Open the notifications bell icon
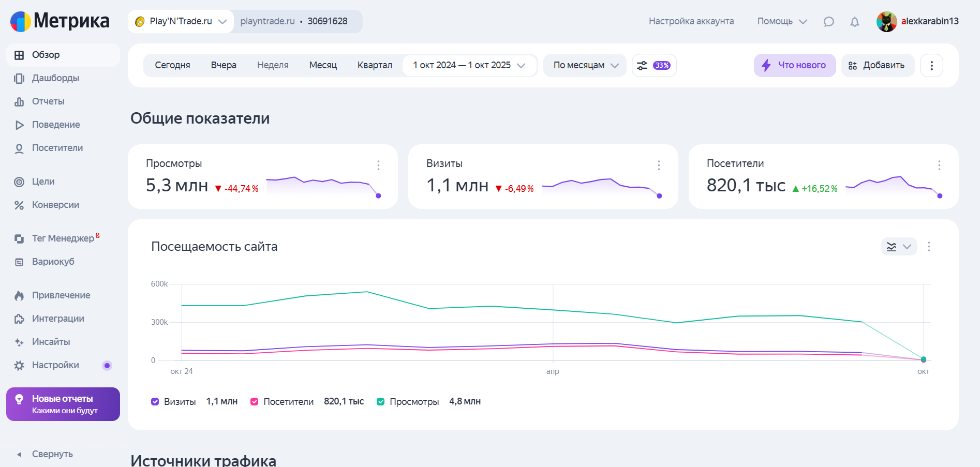This screenshot has width=980, height=467. point(855,22)
